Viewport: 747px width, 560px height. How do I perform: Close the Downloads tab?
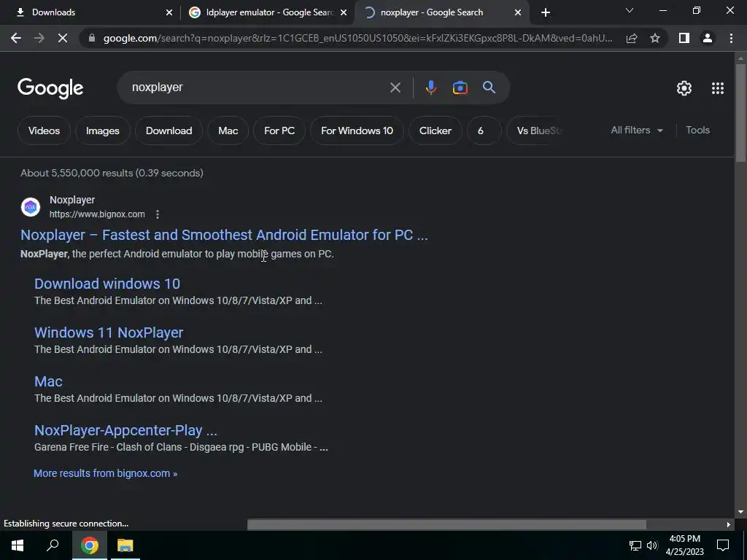tap(169, 12)
